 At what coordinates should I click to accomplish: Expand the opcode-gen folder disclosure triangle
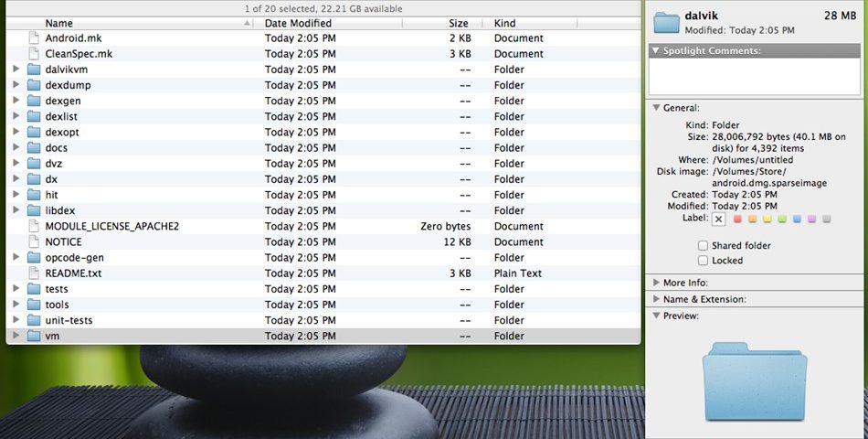coord(16,257)
